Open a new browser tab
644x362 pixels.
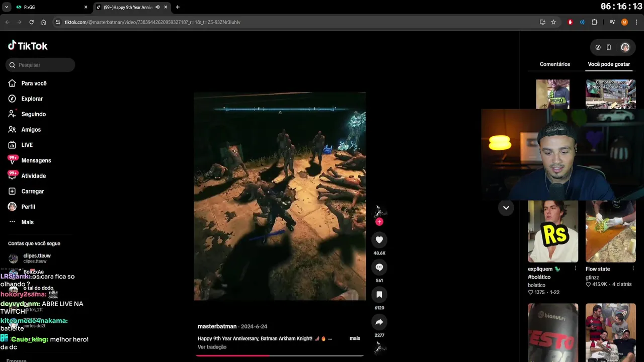tap(178, 7)
